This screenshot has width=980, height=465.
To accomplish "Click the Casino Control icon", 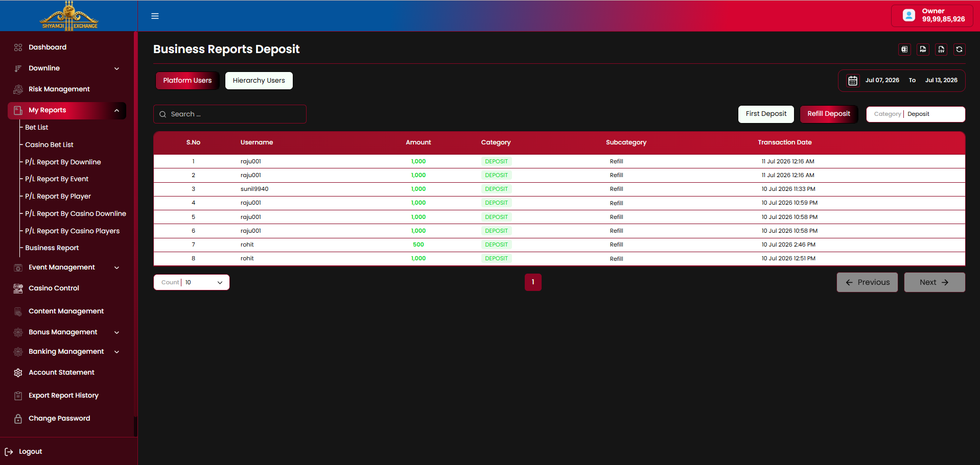I will (18, 288).
